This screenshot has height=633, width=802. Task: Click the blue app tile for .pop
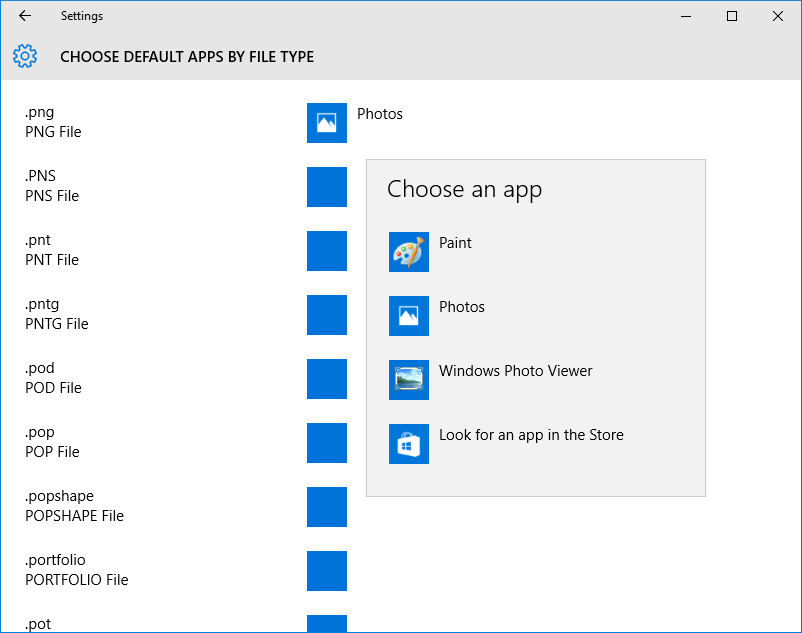coord(327,442)
